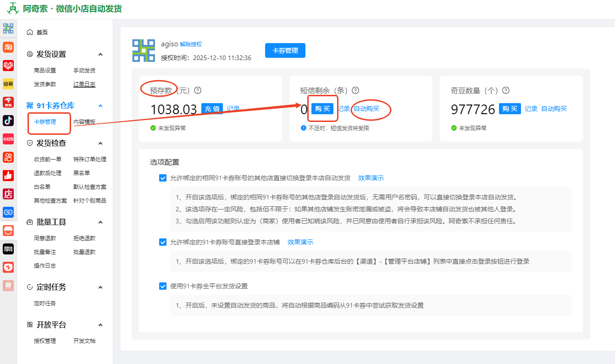Viewport: 615px width, 364px height.
Task: Go to 首页 in the sidebar
Action: pyautogui.click(x=42, y=32)
